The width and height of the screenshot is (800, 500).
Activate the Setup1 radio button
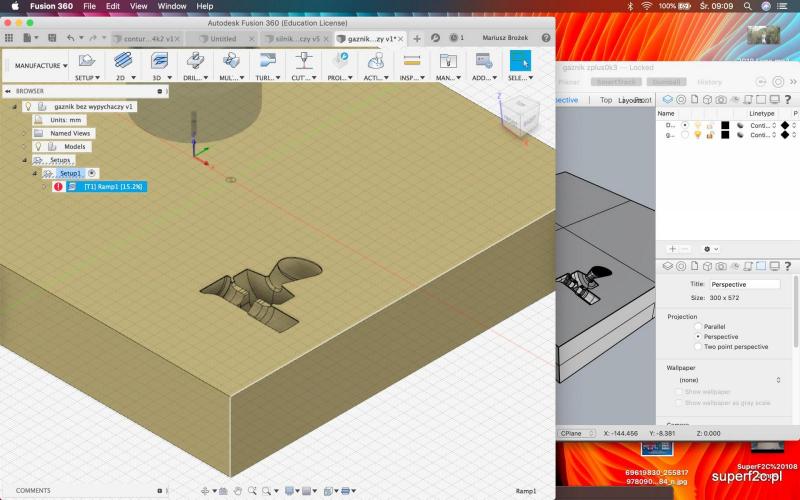click(92, 173)
